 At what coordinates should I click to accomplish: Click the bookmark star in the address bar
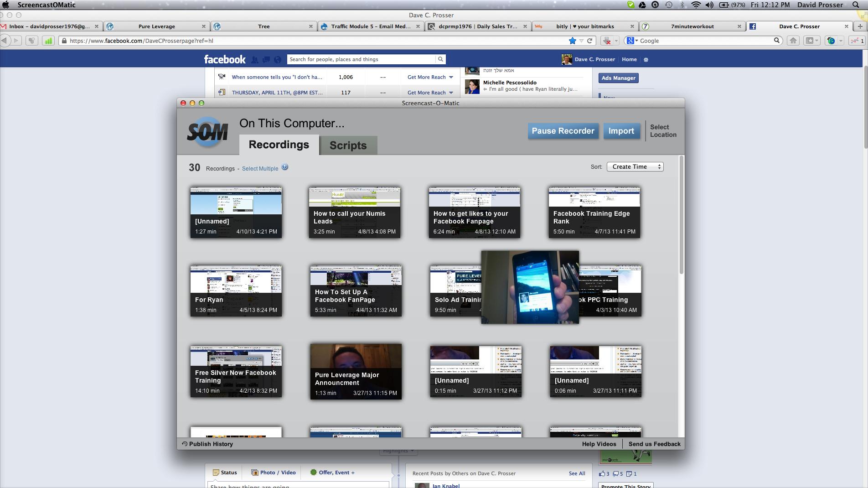[573, 41]
